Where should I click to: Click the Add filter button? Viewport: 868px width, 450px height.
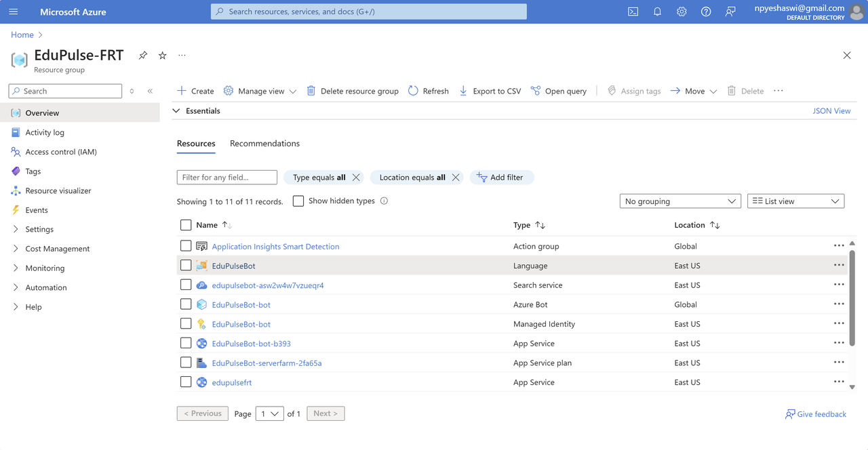(x=501, y=178)
